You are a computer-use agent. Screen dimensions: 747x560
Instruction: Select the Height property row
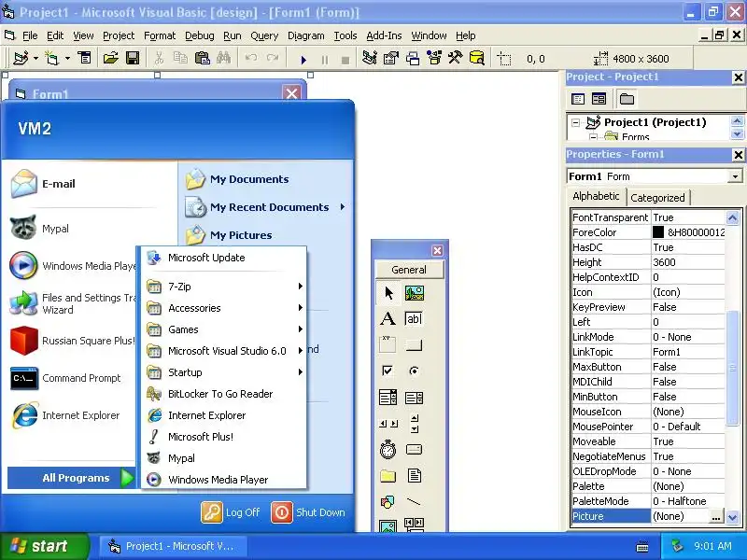[648, 262]
